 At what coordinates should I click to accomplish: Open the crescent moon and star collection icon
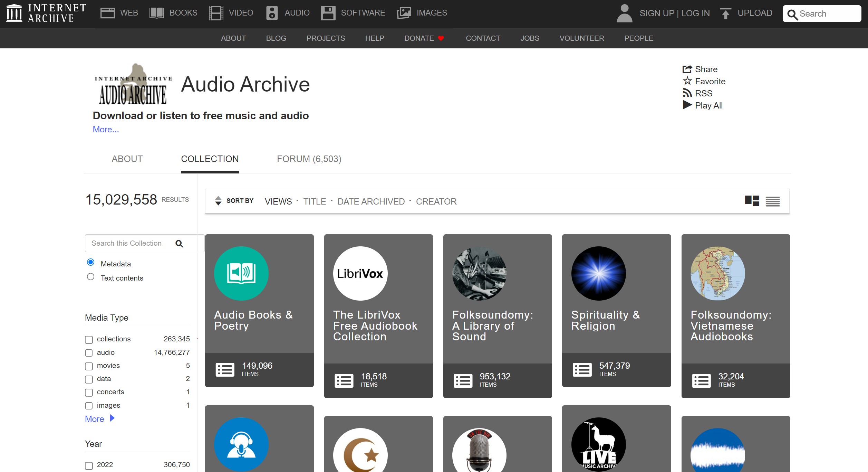(x=360, y=450)
